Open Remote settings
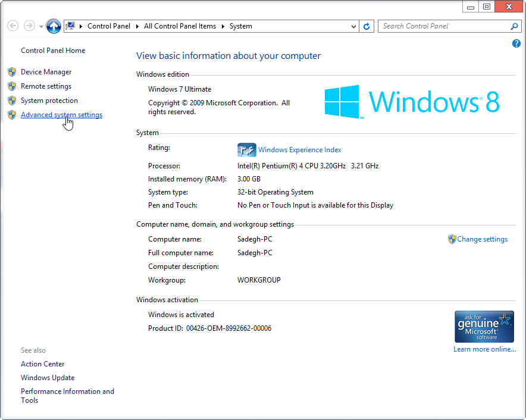Viewport: 526px width, 420px height. 46,86
